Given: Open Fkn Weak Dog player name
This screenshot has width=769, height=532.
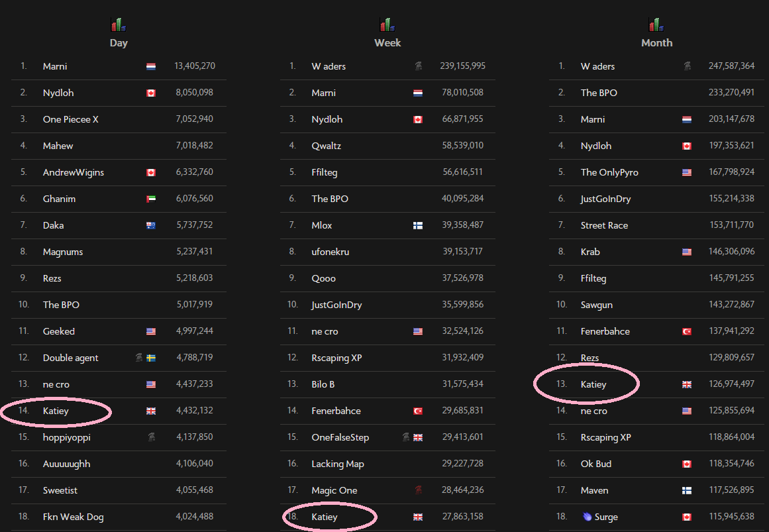Looking at the screenshot, I should 73,517.
